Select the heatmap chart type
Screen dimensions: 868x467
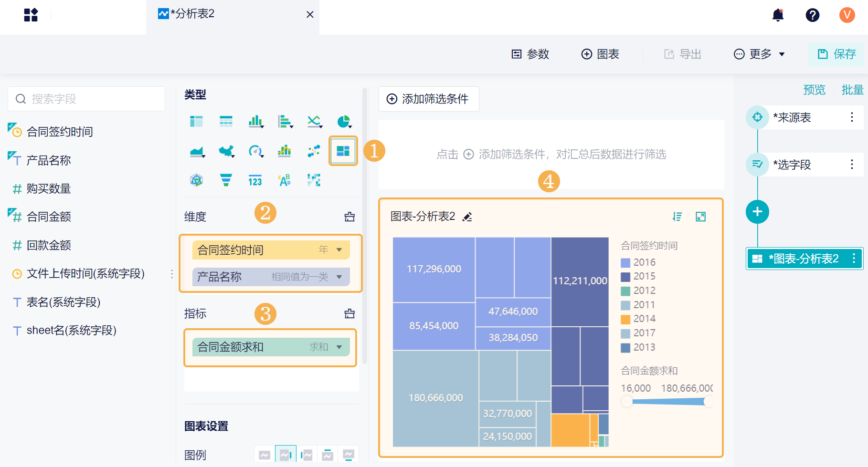point(314,180)
